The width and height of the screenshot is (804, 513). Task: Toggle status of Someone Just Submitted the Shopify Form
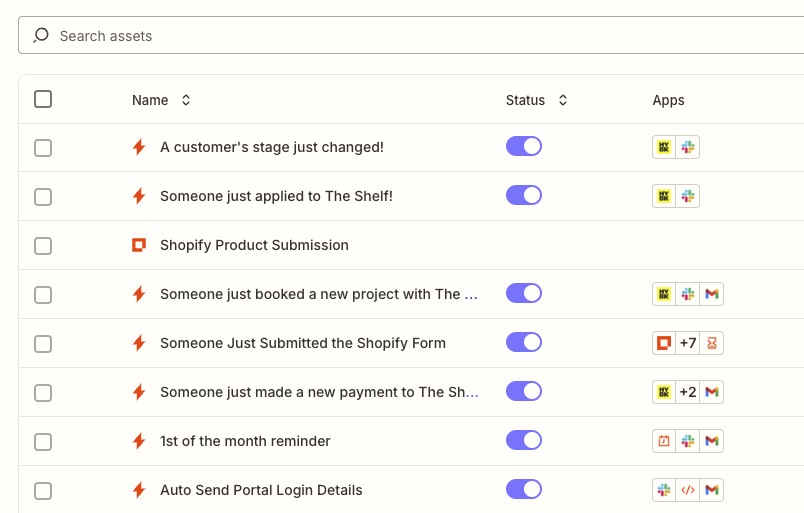[x=524, y=342]
